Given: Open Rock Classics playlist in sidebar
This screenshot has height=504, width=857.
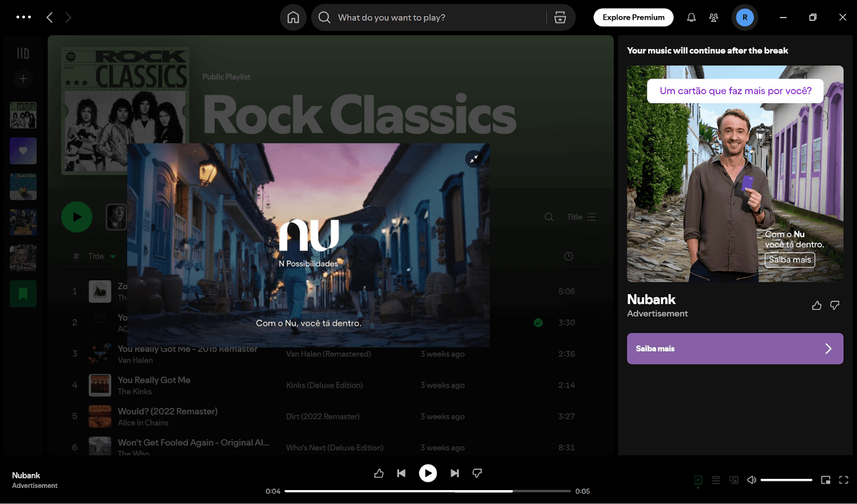Looking at the screenshot, I should point(23,115).
